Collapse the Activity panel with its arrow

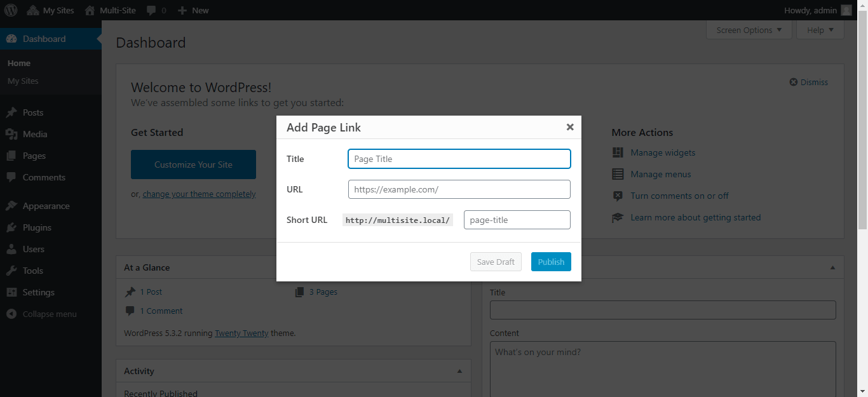(x=459, y=371)
